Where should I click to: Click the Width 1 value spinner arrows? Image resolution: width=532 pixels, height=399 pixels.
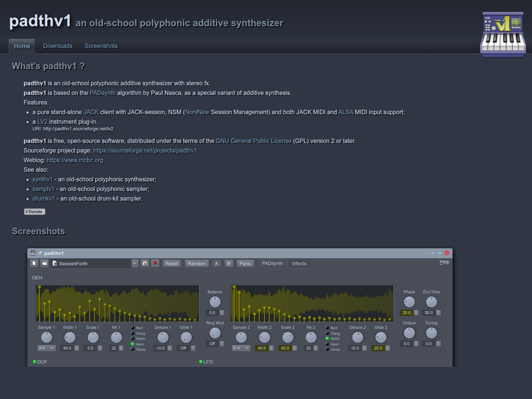pos(76,348)
